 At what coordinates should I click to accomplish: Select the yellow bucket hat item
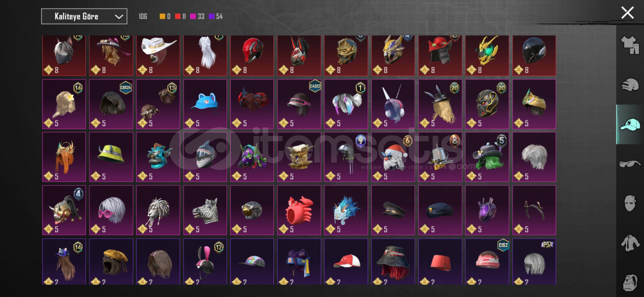111,157
